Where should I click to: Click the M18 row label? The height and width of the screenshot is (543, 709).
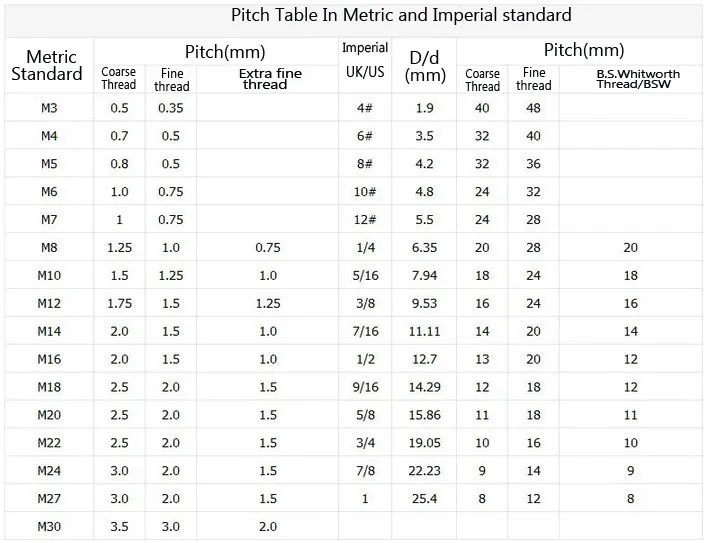49,387
